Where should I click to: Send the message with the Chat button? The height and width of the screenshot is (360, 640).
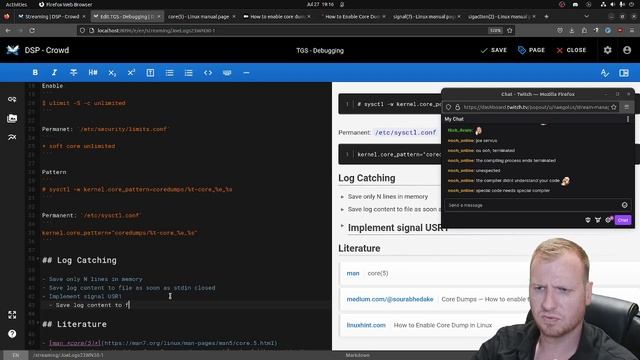pyautogui.click(x=623, y=220)
